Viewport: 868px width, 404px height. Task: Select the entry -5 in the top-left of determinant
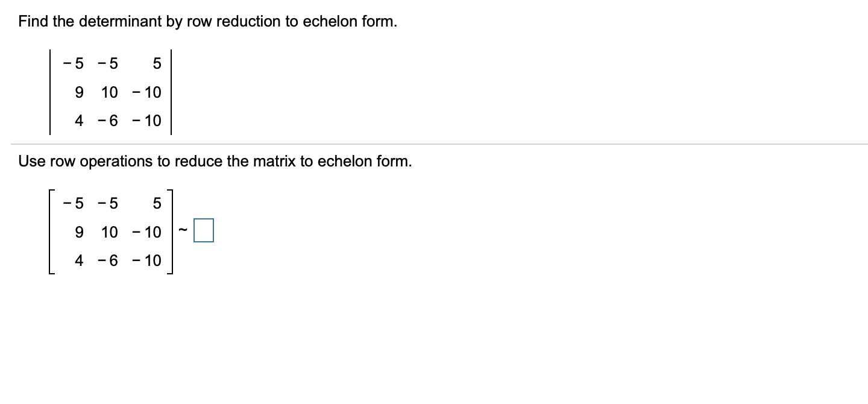coord(72,63)
